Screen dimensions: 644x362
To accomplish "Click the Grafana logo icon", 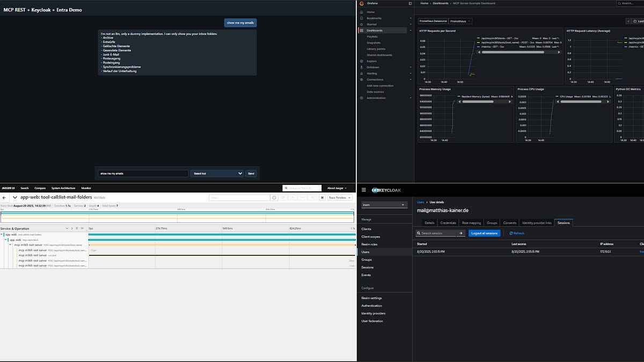I will pos(361,3).
